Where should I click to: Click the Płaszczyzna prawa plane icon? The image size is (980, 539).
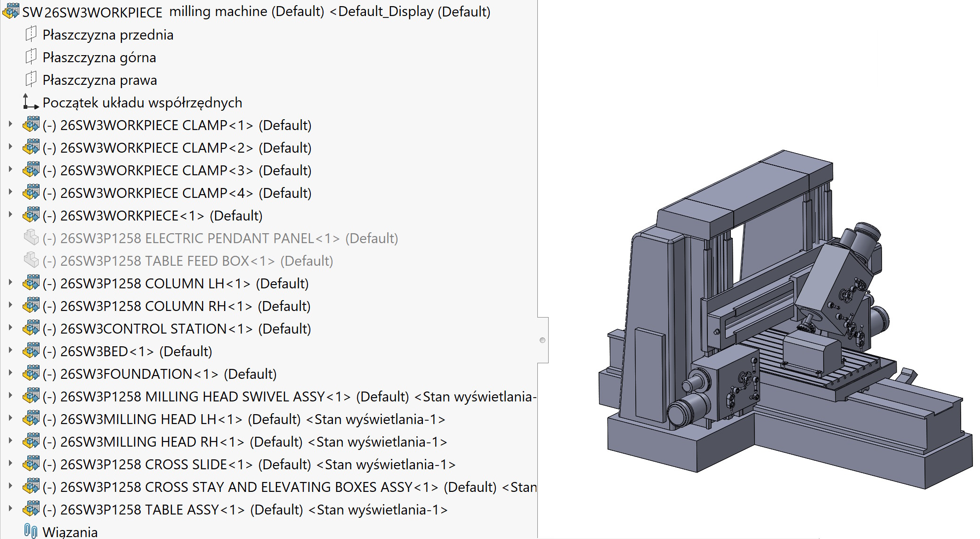[30, 80]
